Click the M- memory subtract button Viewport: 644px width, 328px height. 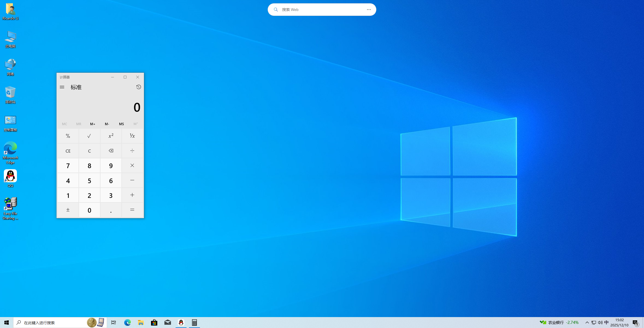(x=107, y=124)
